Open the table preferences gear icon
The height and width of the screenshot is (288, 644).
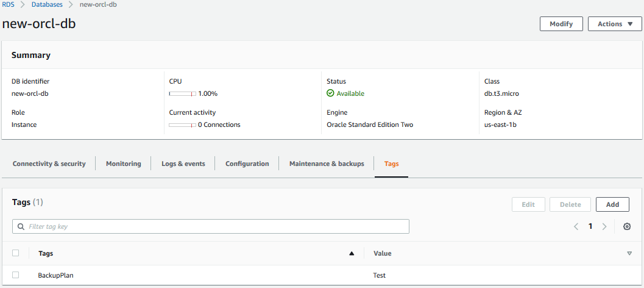tap(627, 226)
